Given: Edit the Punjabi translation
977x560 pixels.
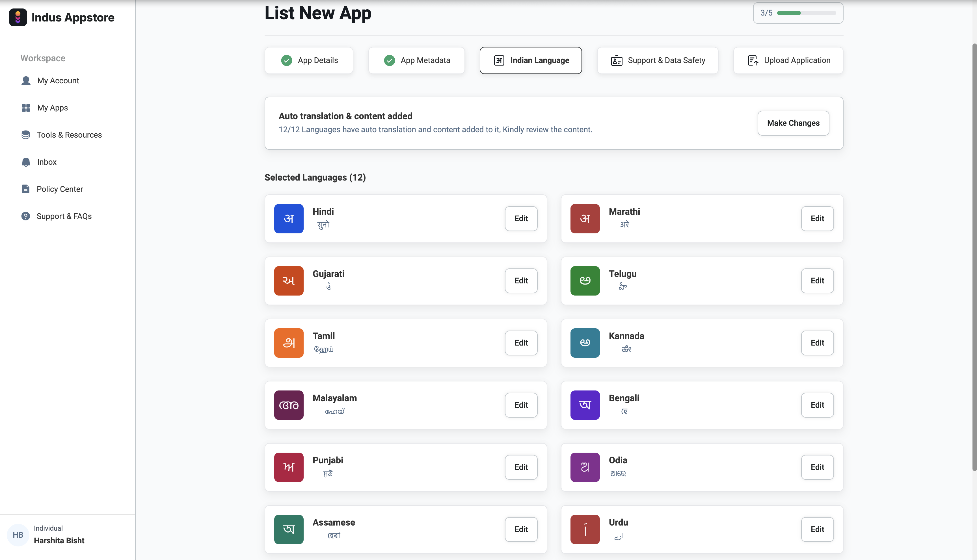Looking at the screenshot, I should click(x=521, y=467).
